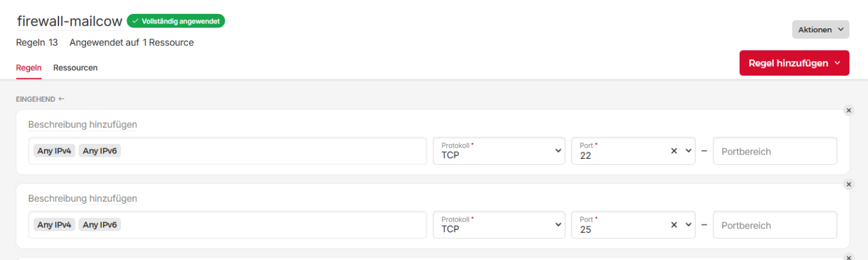Switch to the Ressourcen tab
This screenshot has width=868, height=260.
[75, 67]
